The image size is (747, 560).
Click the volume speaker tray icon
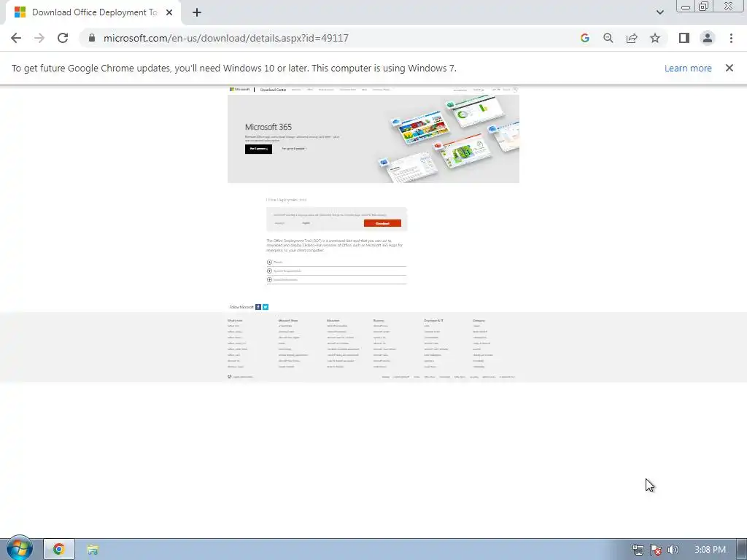point(673,550)
